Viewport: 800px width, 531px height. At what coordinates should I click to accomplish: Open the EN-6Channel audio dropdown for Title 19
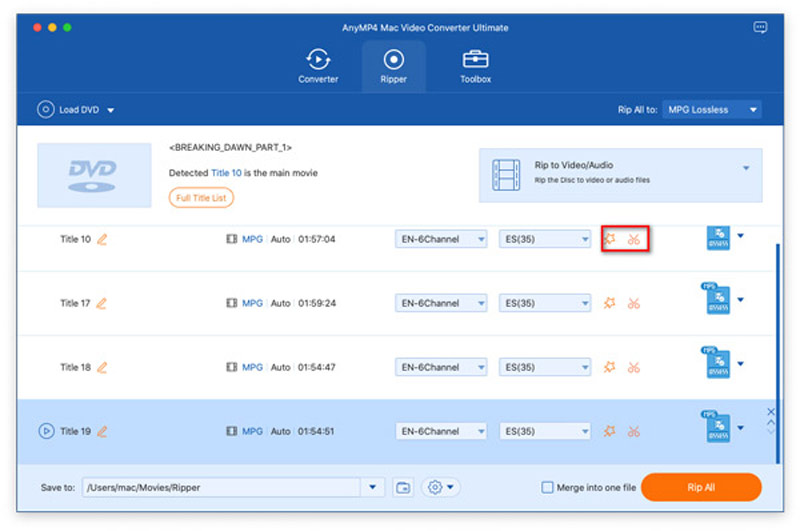441,431
